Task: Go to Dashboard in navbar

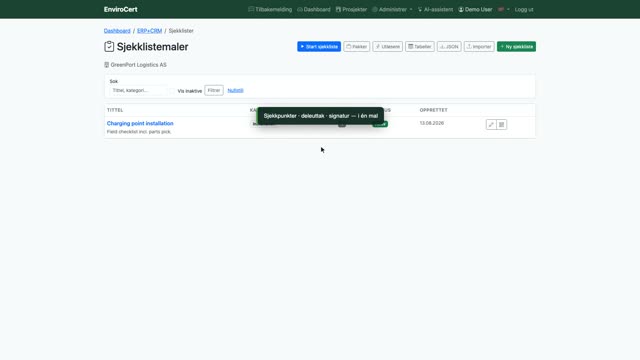Action: [313, 9]
